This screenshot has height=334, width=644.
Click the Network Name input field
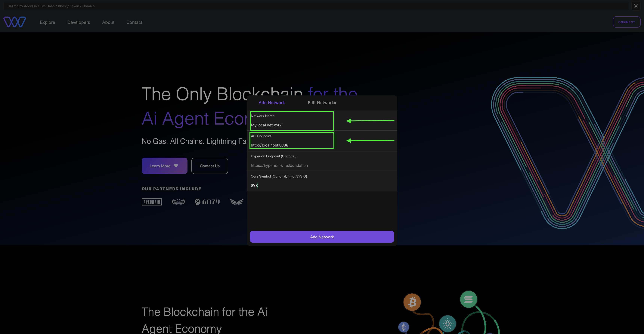coord(292,125)
